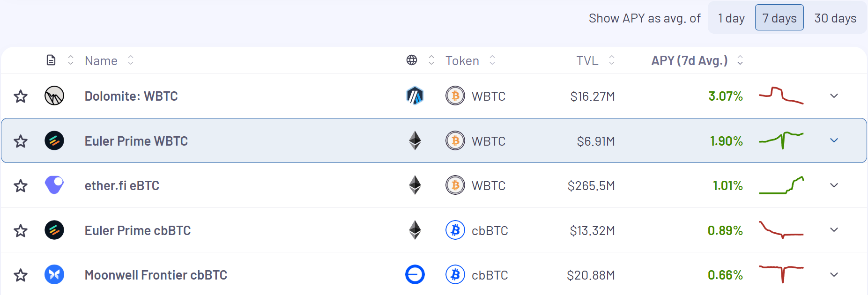The height and width of the screenshot is (295, 868).
Task: Click the ether.fi eBTC protocol logo
Action: click(x=54, y=185)
